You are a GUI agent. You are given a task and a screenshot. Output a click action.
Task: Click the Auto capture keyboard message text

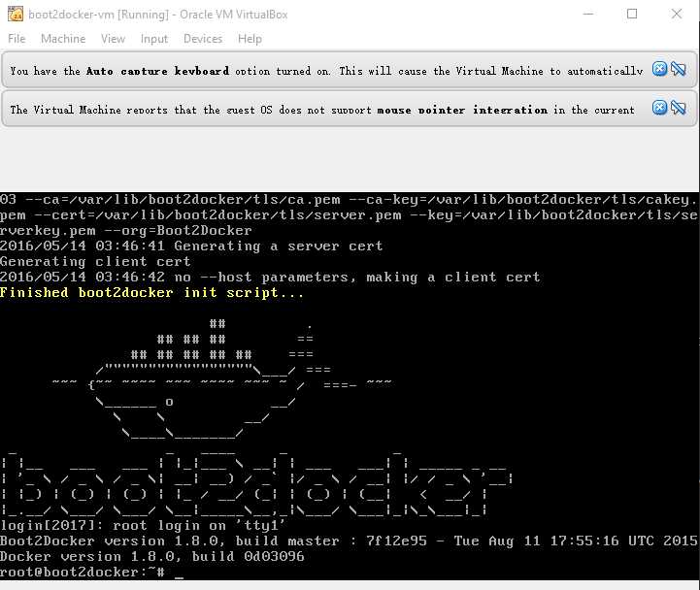click(326, 71)
